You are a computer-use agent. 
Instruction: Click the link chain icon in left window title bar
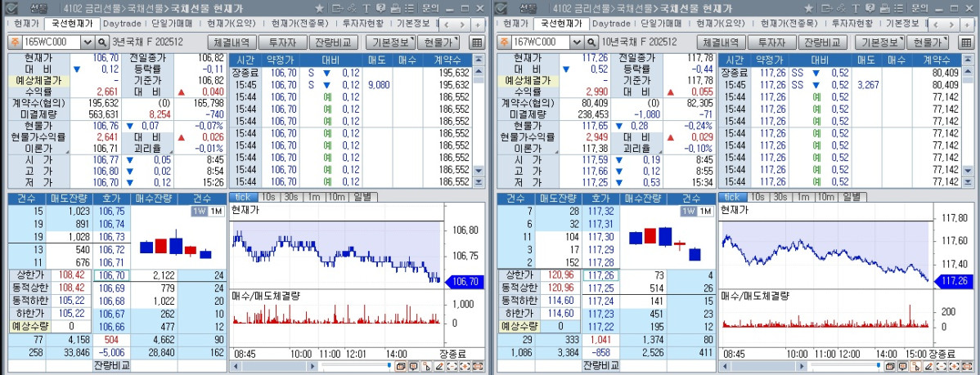click(352, 8)
